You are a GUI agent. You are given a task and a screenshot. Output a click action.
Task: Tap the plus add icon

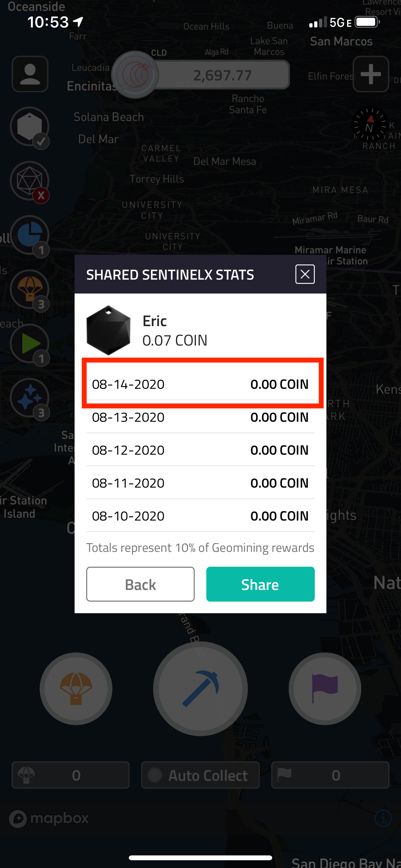371,74
